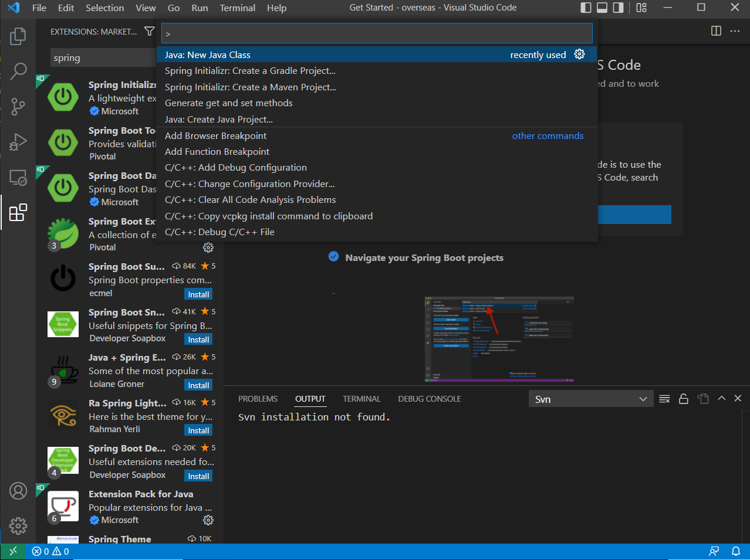Open the Extensions view icon

click(x=18, y=212)
